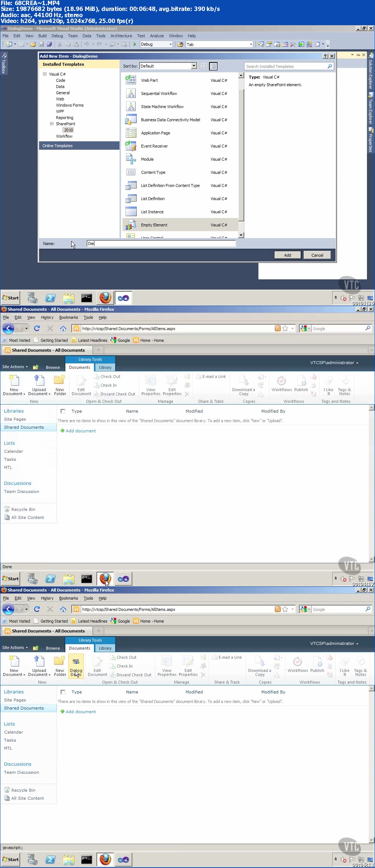Click the Search Installed Templates box

click(289, 66)
